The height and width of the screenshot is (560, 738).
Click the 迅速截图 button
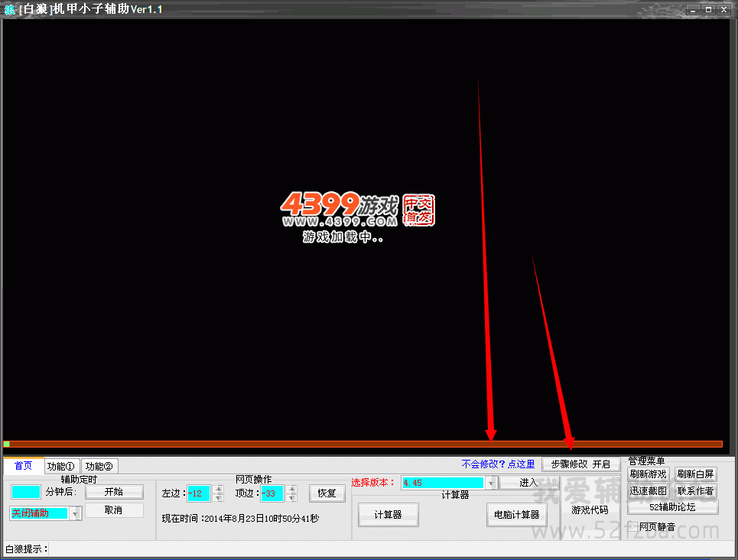tap(649, 491)
